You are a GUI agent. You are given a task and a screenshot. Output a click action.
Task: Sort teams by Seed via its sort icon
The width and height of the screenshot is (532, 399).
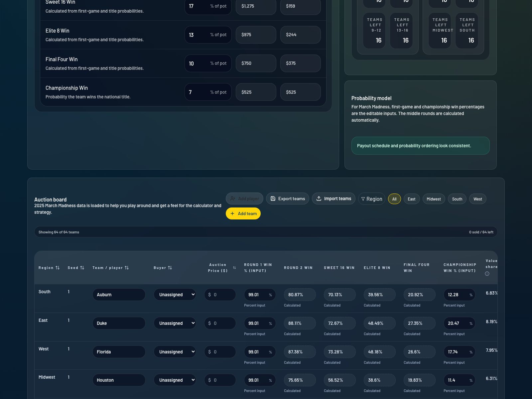tap(82, 268)
